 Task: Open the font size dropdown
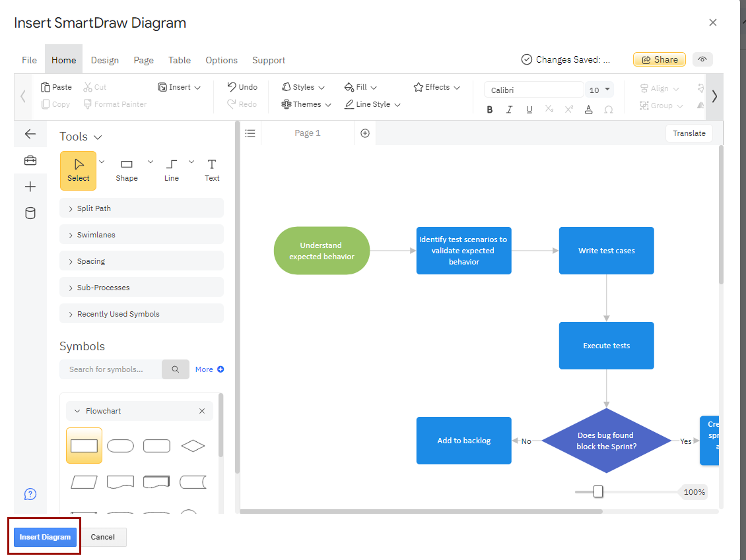[607, 90]
